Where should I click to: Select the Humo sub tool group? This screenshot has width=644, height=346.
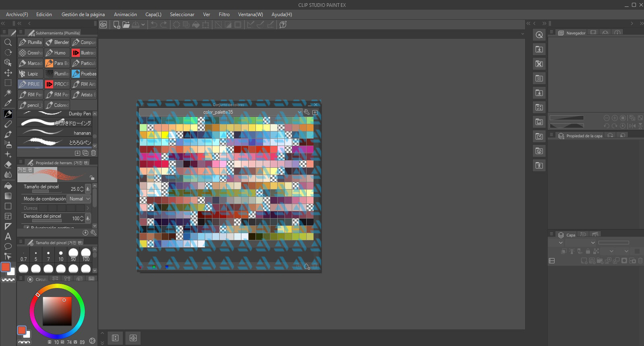[x=57, y=53]
